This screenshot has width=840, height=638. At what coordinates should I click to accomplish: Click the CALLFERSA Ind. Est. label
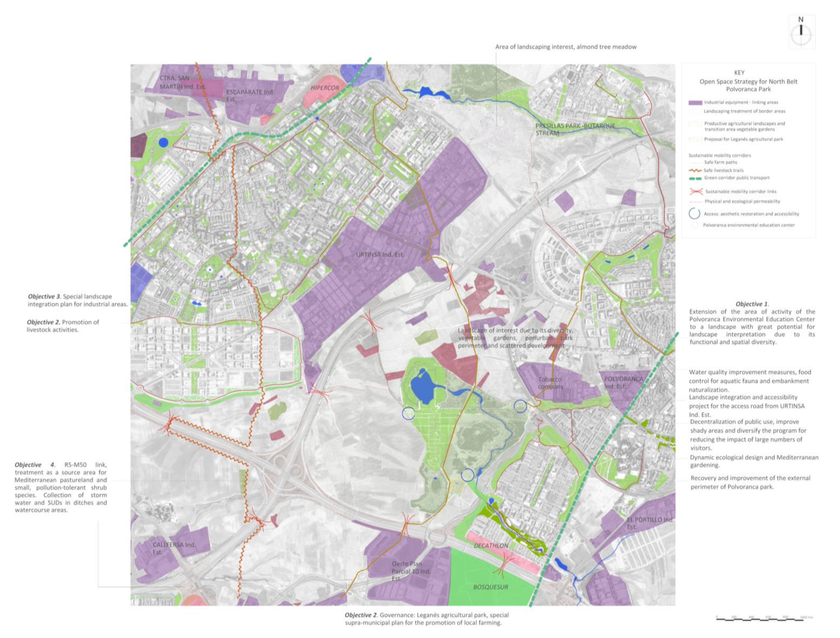tap(174, 548)
